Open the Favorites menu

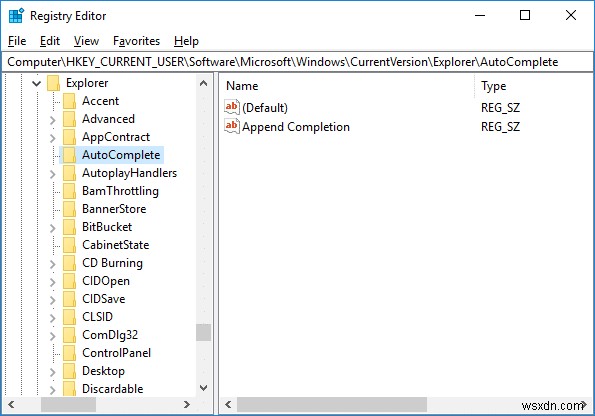pos(136,41)
